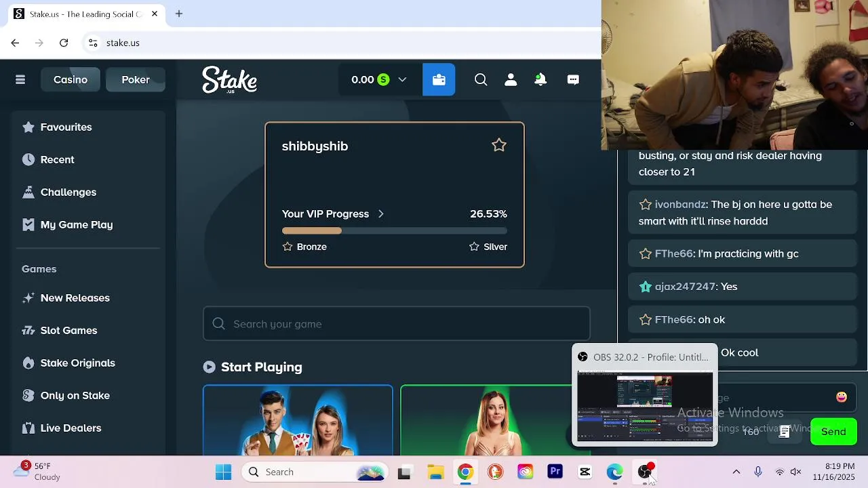Click the muted volume tray icon

coord(796,472)
